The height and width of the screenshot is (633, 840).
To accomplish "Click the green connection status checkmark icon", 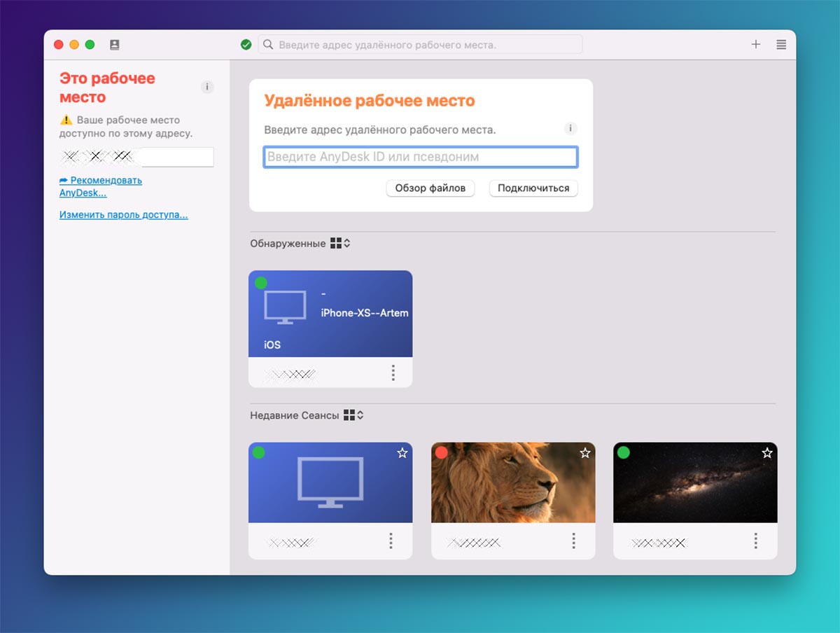I will (x=246, y=45).
